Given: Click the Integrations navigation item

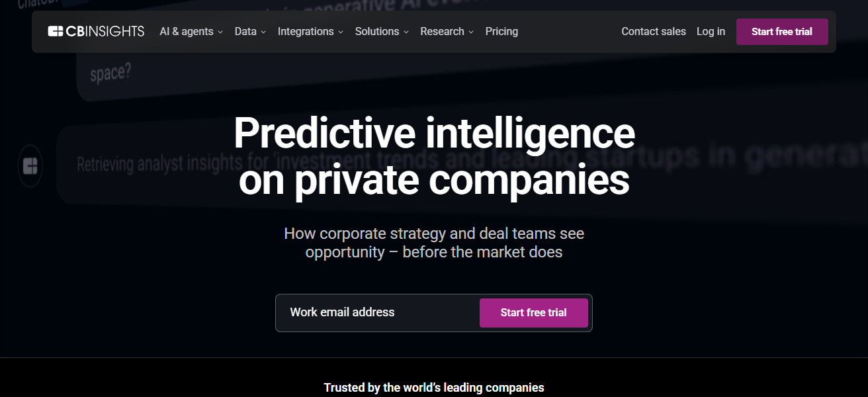Looking at the screenshot, I should (x=306, y=31).
